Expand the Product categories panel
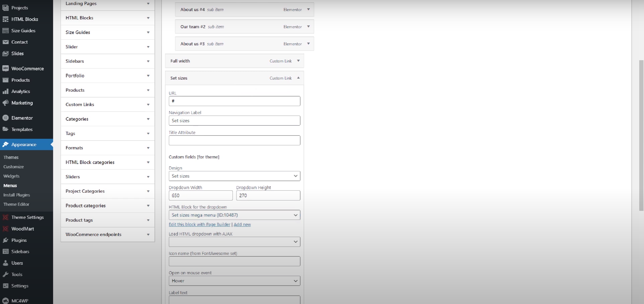Image resolution: width=644 pixels, height=304 pixels. click(148, 206)
